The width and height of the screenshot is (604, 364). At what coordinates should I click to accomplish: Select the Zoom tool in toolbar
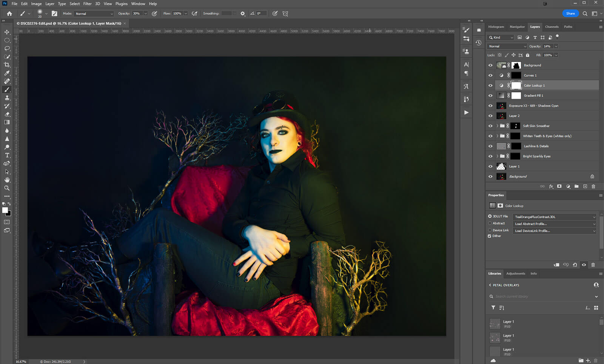click(x=7, y=188)
